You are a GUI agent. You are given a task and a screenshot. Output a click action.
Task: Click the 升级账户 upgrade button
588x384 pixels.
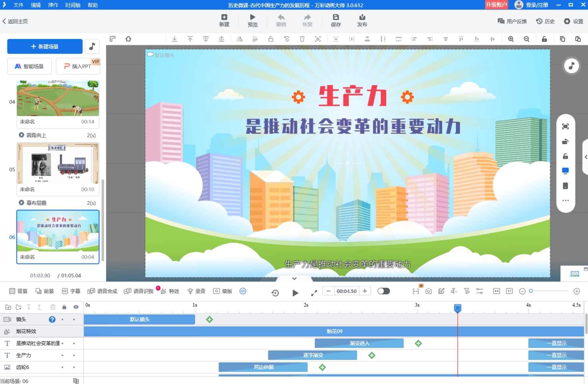(496, 5)
